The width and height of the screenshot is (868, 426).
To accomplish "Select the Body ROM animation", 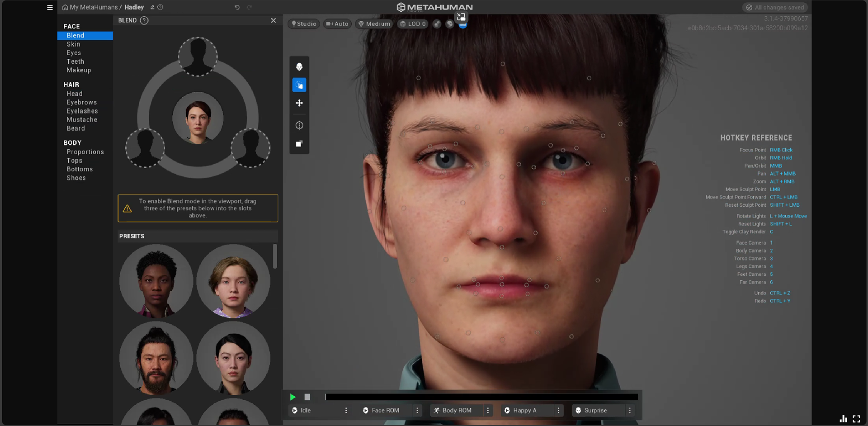I will pyautogui.click(x=457, y=411).
